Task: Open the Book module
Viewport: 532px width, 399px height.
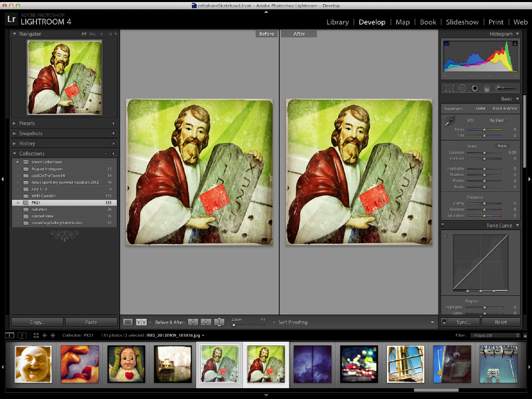Action: pos(428,22)
